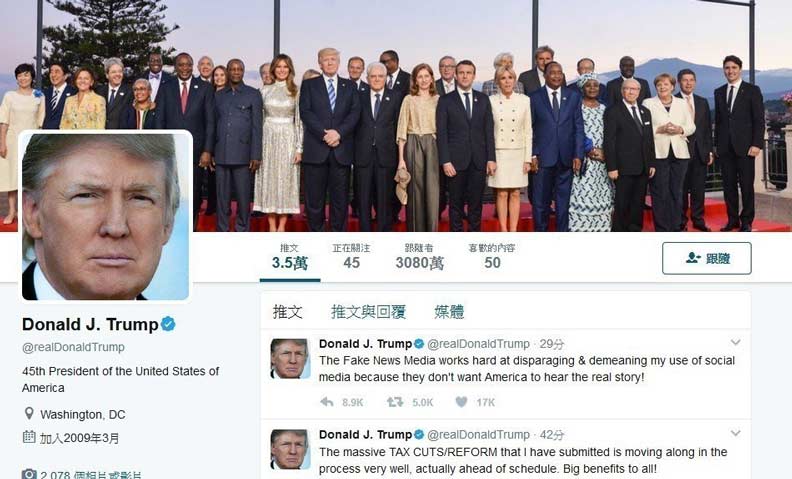Viewport: 792px width, 479px height.
Task: Open the options chevron on the TAX CUTS tweet
Action: coord(735,434)
